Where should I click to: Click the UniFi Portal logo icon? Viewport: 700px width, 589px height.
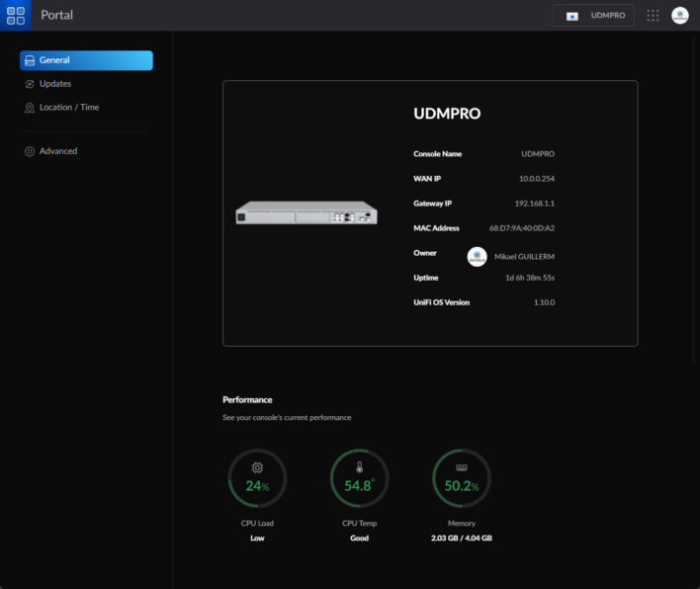tap(16, 15)
